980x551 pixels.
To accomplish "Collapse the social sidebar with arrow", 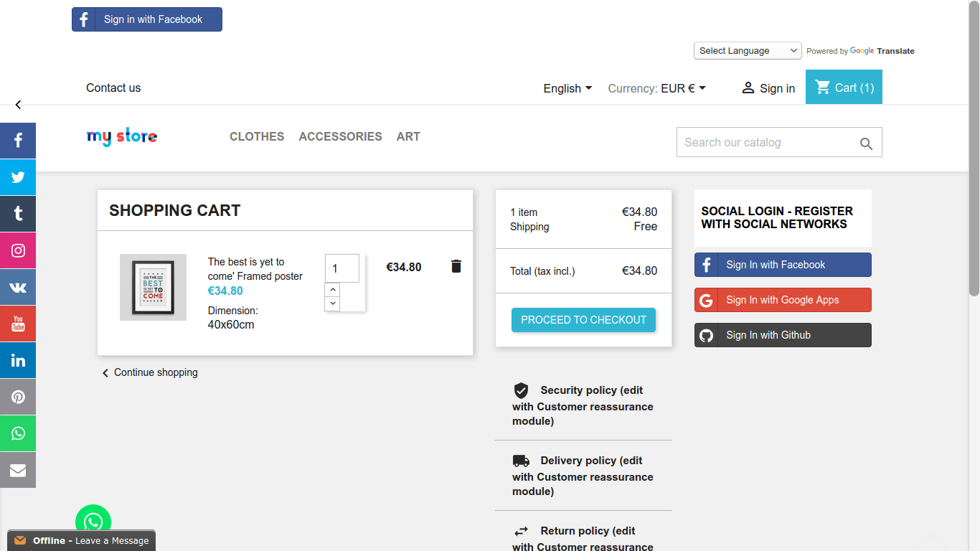I will click(x=18, y=105).
